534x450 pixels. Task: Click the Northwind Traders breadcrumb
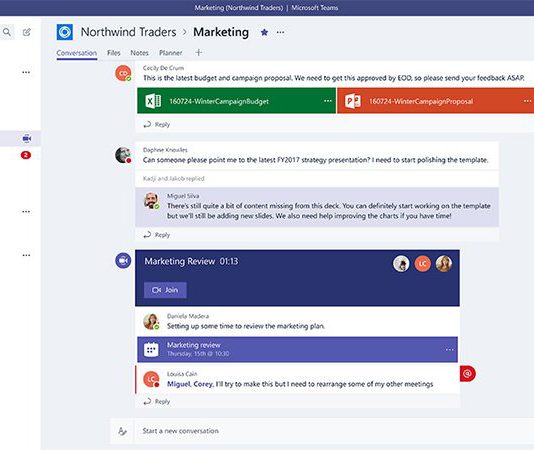[128, 32]
